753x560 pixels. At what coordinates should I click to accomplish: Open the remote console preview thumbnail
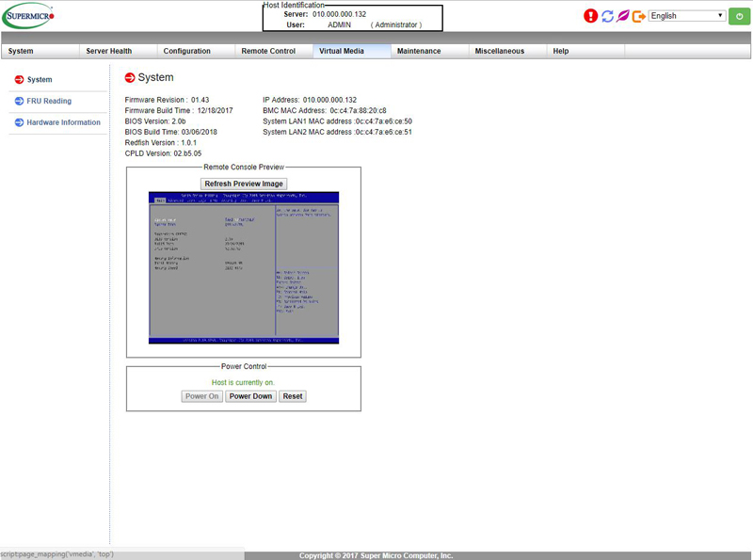(x=244, y=267)
